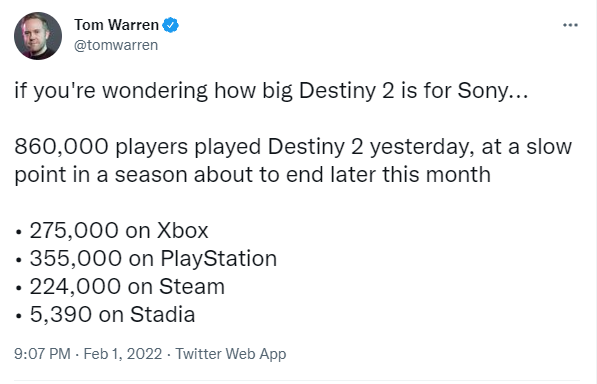Click the Feb 1, 2022 date
This screenshot has height=384, width=597.
[x=123, y=354]
